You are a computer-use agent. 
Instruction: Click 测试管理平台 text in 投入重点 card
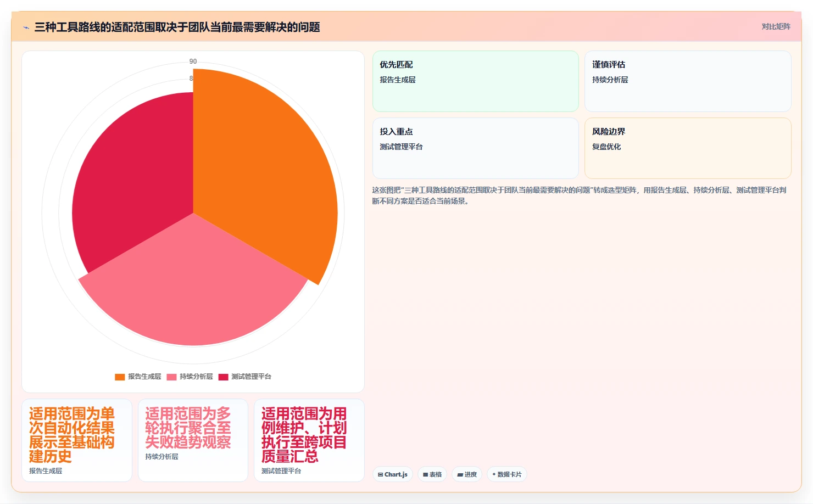[x=401, y=147]
